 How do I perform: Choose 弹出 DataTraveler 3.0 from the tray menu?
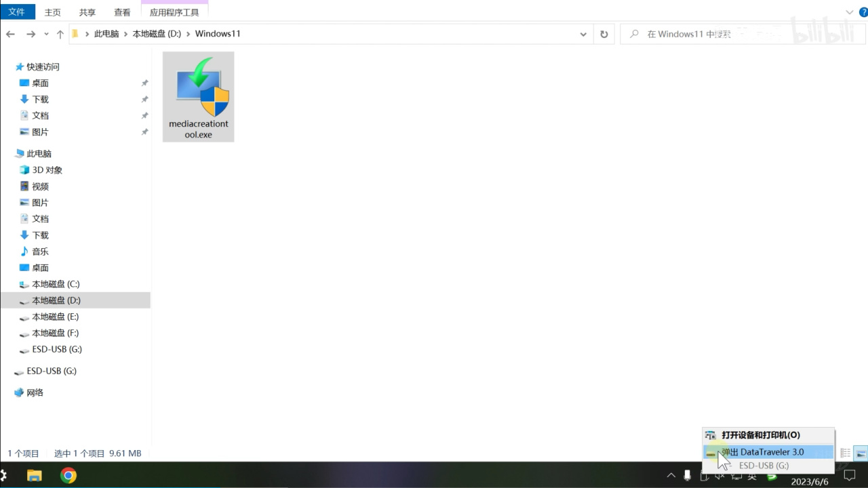pyautogui.click(x=768, y=451)
